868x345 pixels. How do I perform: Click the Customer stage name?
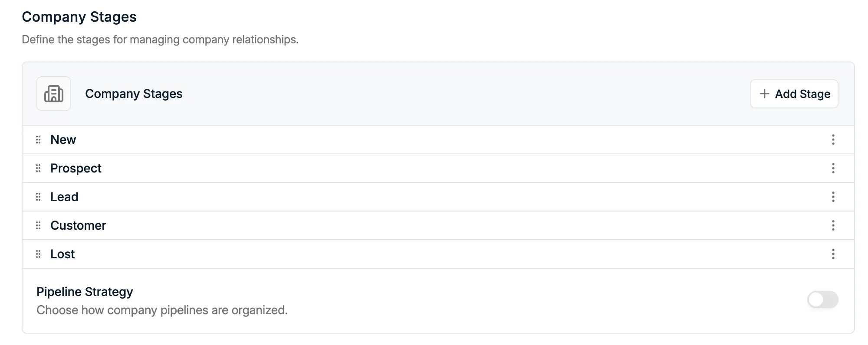point(78,225)
